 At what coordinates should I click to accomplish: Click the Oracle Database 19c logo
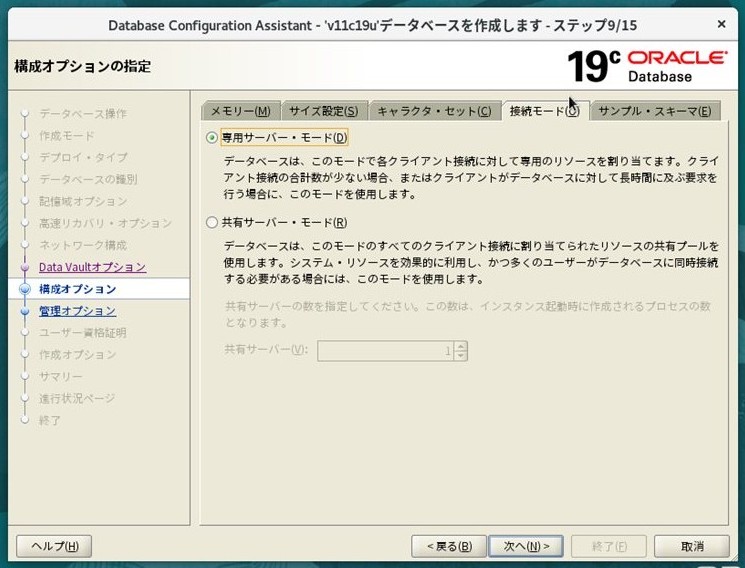coord(647,66)
